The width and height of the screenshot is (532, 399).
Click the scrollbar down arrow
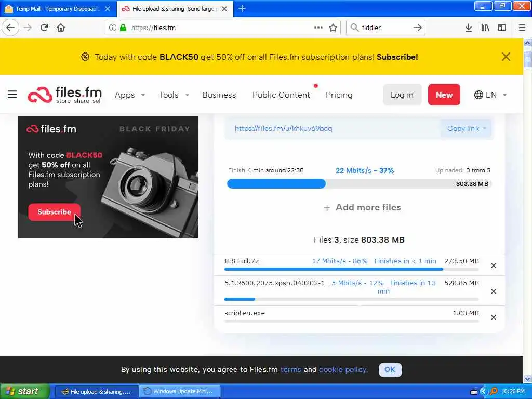point(527,378)
